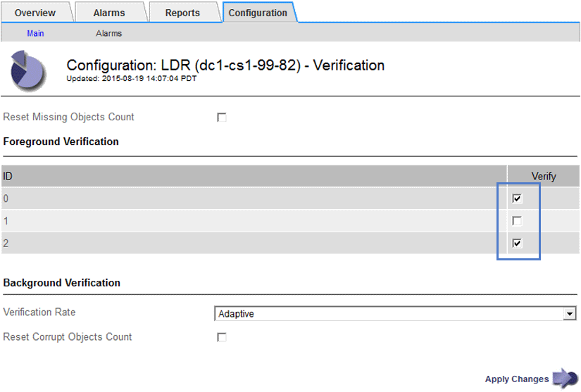Uncheck Verify for storage ID 2

point(517,244)
